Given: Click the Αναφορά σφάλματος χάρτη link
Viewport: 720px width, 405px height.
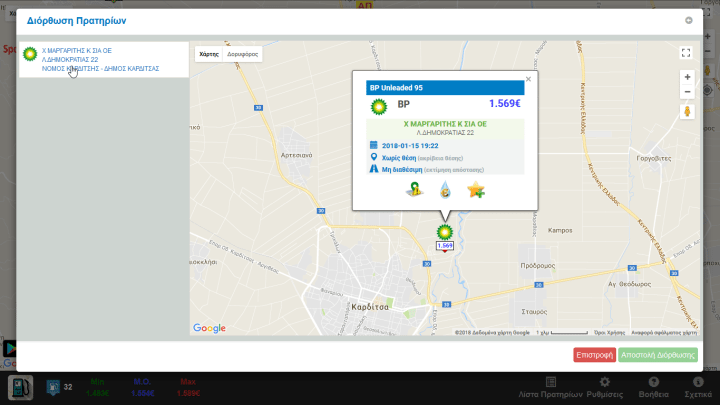Looking at the screenshot, I should pos(662,332).
